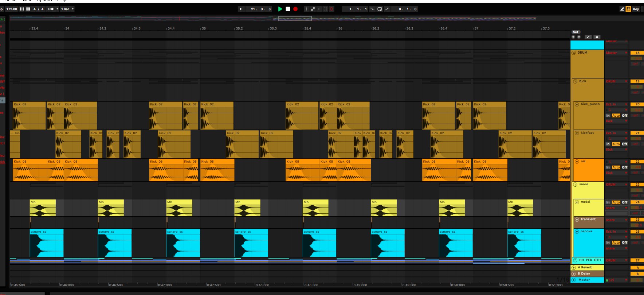Open the Create menu
Screen dimensions: 644x295
tap(11, 1)
